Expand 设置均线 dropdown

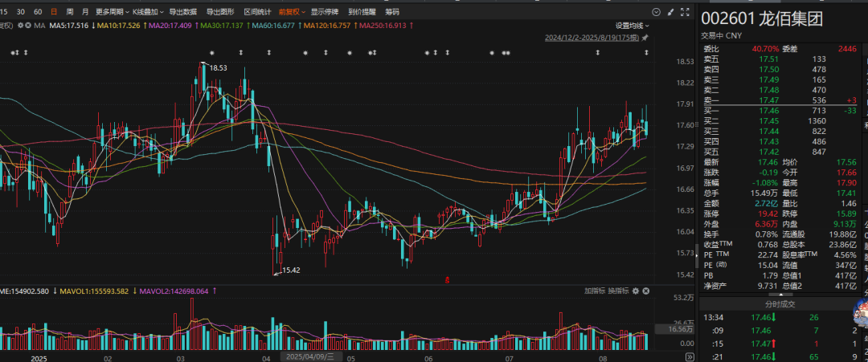[633, 26]
